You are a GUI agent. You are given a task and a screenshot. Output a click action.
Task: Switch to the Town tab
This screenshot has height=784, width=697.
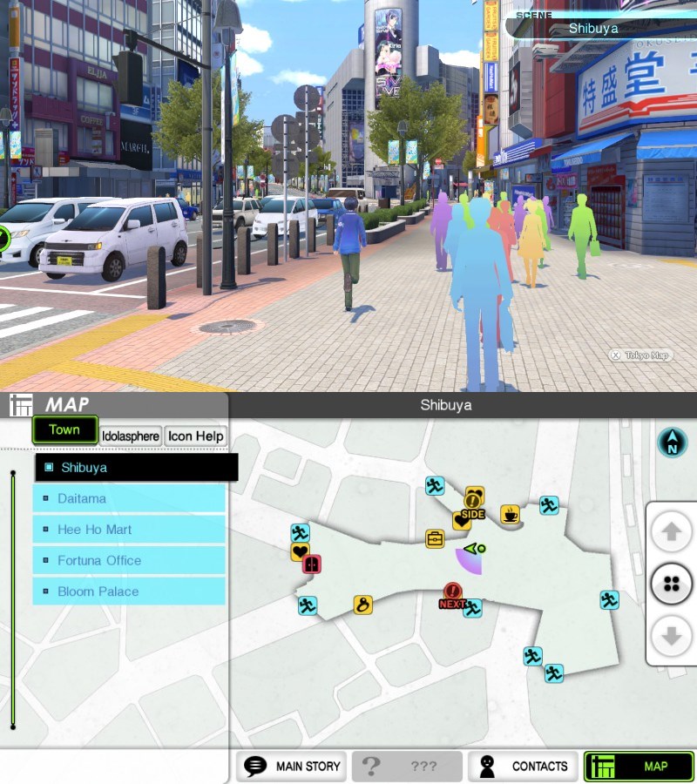pos(65,429)
